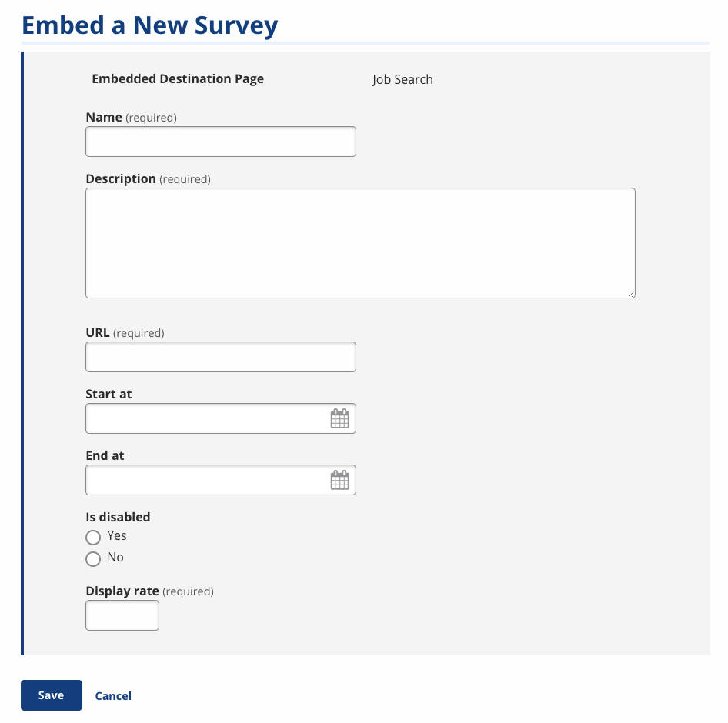The width and height of the screenshot is (728, 723).
Task: Select No for Is disabled
Action: 93,558
